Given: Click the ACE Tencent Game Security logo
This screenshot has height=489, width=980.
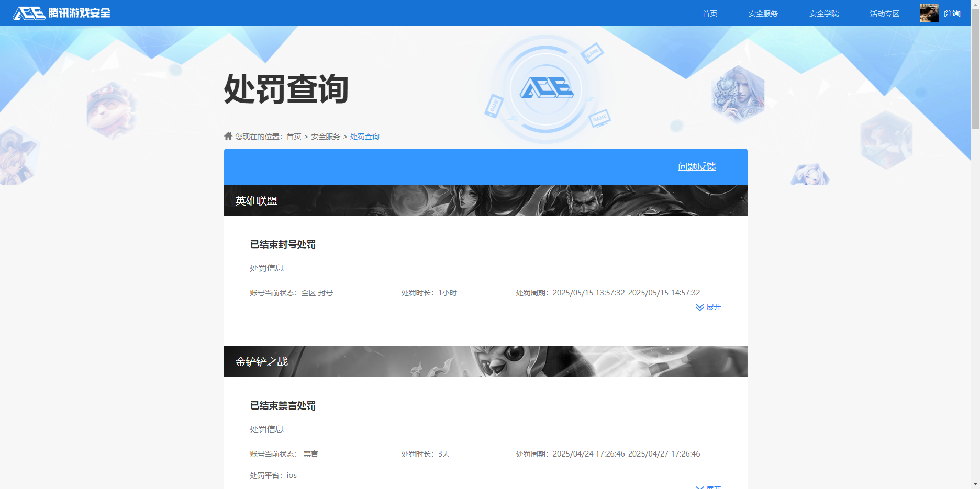Looking at the screenshot, I should [62, 13].
